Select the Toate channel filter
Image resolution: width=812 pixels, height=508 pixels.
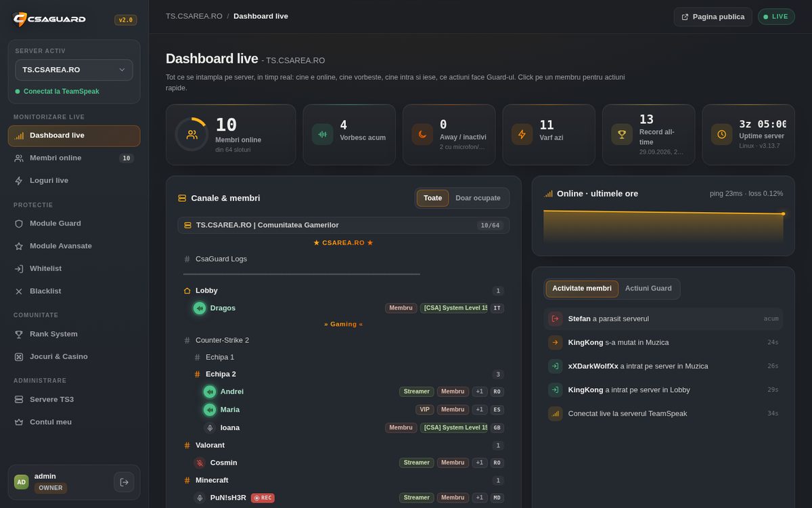click(432, 198)
